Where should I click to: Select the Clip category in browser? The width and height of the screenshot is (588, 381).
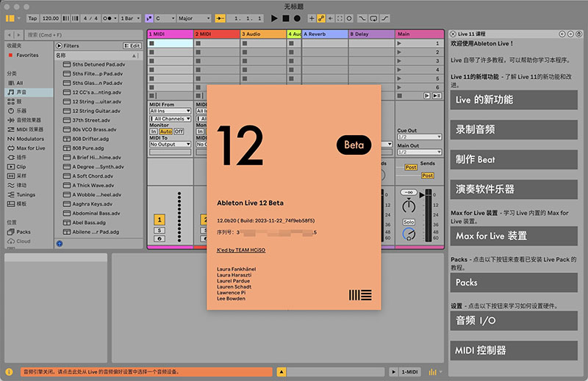click(x=21, y=167)
